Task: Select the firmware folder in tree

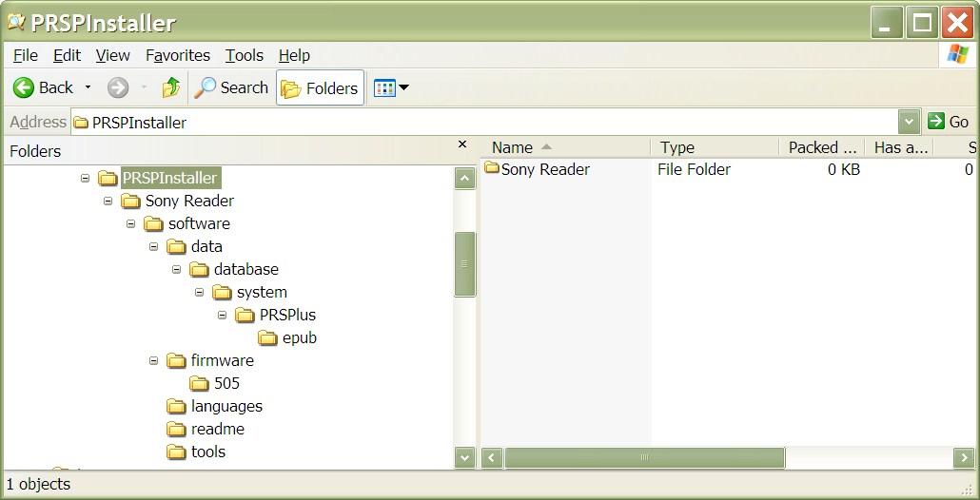Action: [222, 361]
